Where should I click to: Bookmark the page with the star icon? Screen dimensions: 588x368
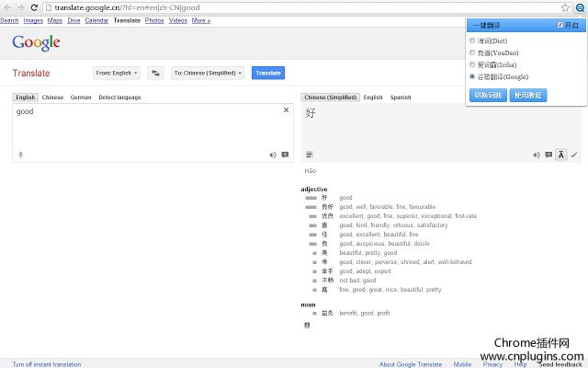(x=565, y=6)
